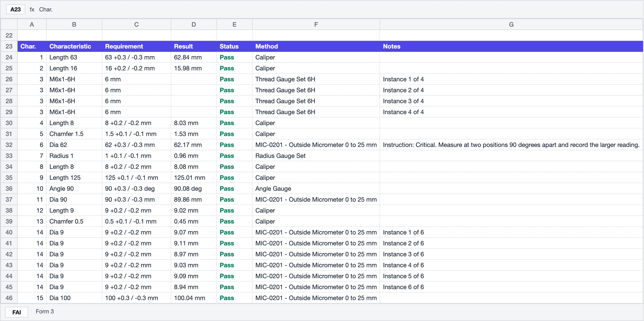
Task: Select row 46 header
Action: 9,298
